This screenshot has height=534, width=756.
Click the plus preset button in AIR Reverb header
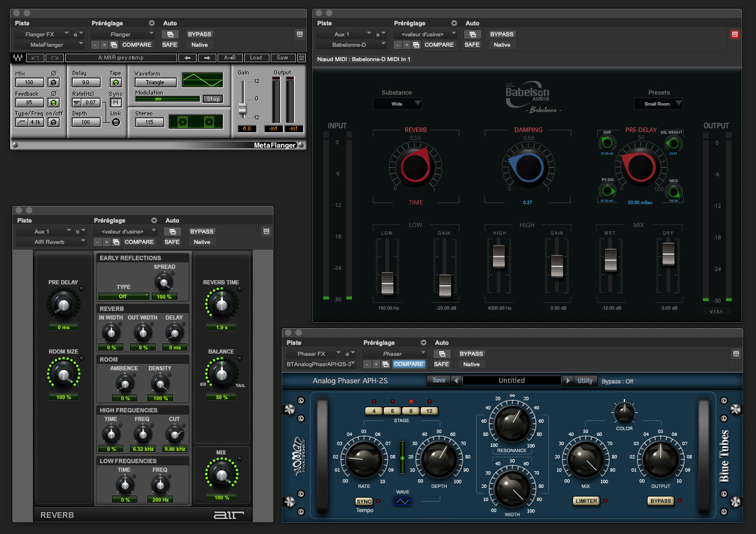107,242
